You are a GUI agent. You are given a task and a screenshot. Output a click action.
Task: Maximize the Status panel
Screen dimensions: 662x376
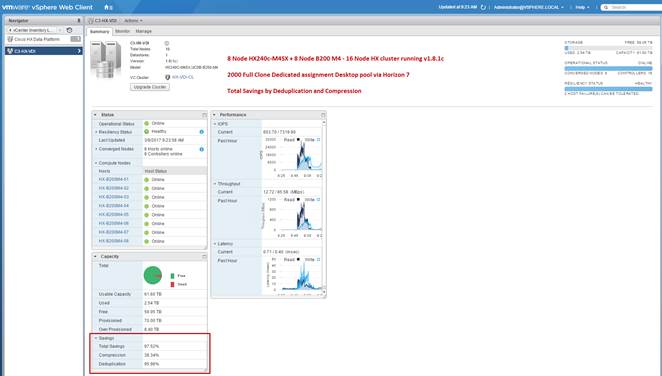(x=204, y=115)
